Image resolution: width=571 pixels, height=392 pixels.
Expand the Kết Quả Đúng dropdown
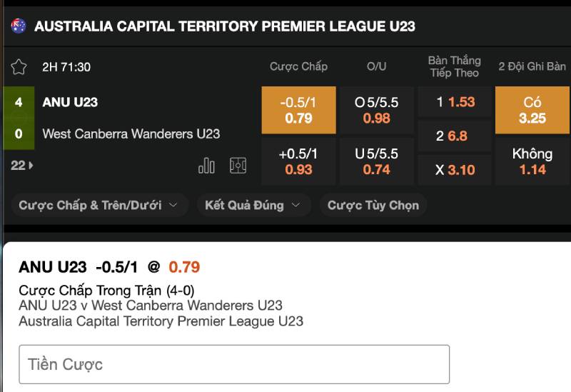[x=253, y=205]
